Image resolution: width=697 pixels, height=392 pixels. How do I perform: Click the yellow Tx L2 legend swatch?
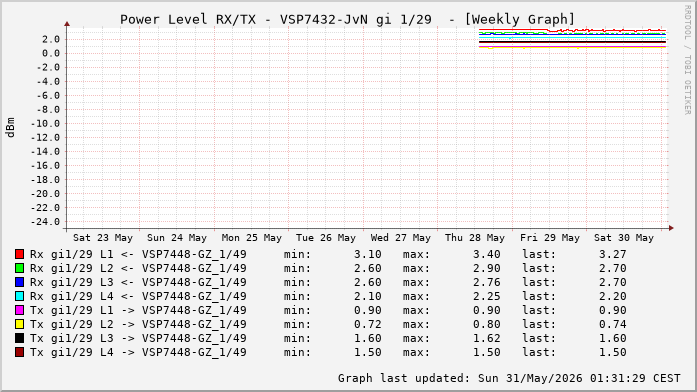19,324
